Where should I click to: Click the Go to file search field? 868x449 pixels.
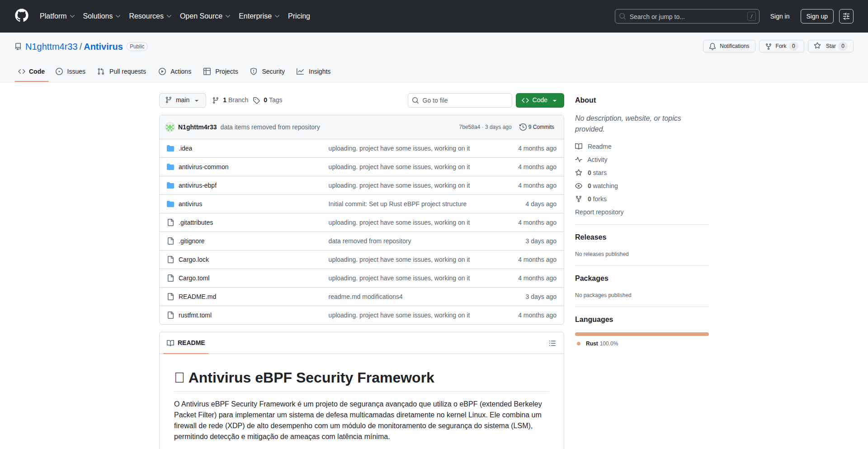point(460,100)
